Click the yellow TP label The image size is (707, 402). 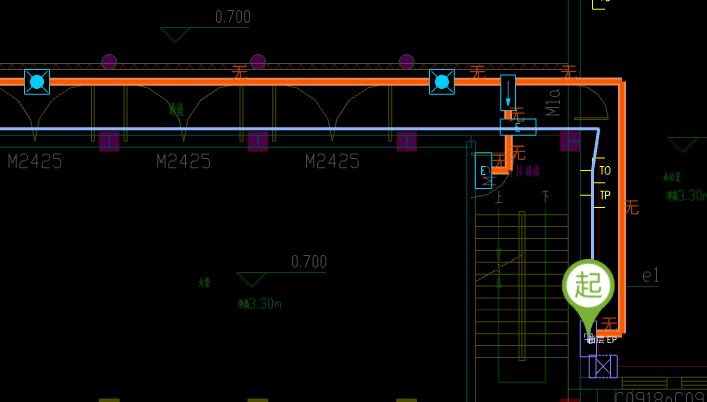coord(605,195)
